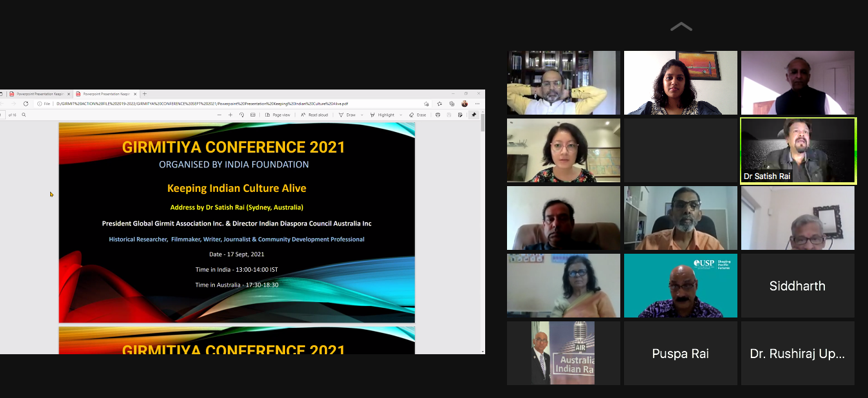This screenshot has height=398, width=868.
Task: Click 'Time in India - 13:00-14:00 IST' text
Action: tap(237, 269)
